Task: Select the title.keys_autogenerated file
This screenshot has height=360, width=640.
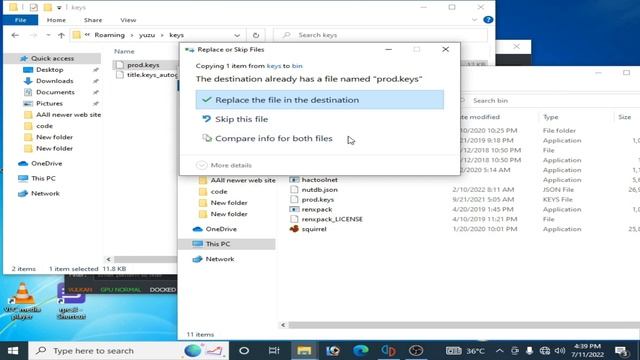Action: click(152, 75)
